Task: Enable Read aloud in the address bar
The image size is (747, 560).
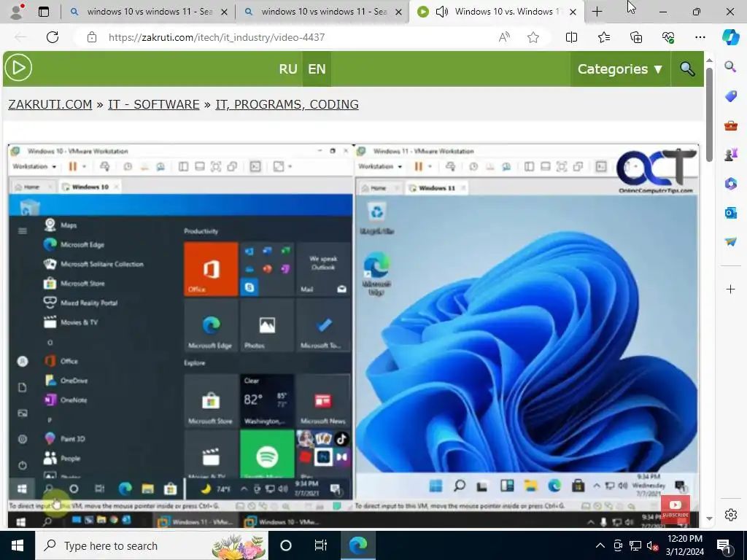Action: tap(504, 37)
